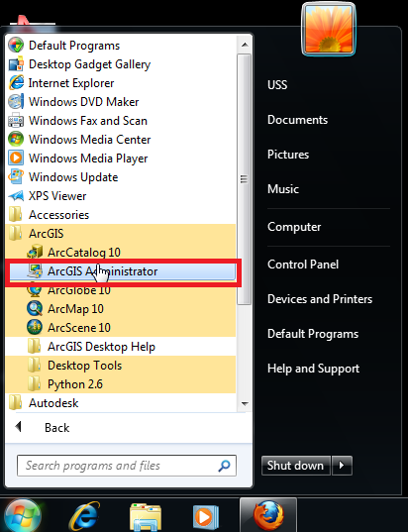The width and height of the screenshot is (408, 532).
Task: Click the Windows Media Center label
Action: click(x=89, y=140)
